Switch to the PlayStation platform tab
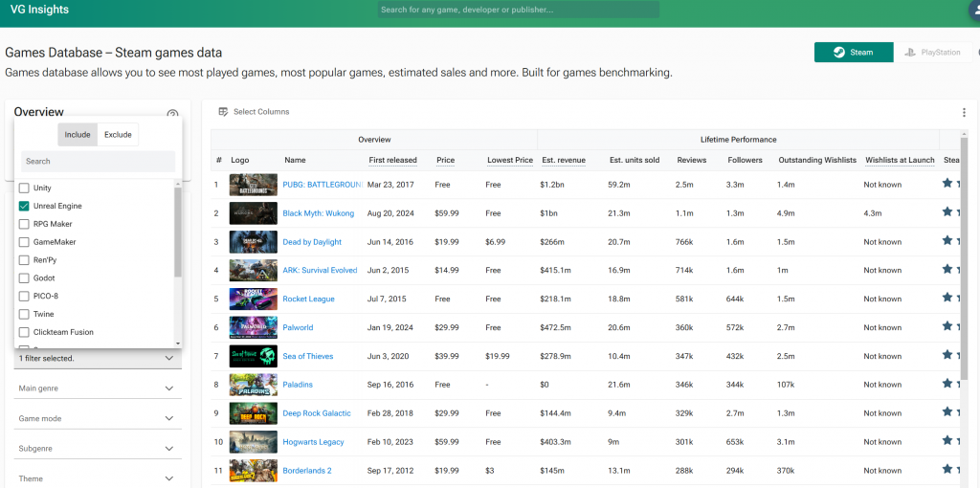This screenshot has height=488, width=980. click(932, 53)
